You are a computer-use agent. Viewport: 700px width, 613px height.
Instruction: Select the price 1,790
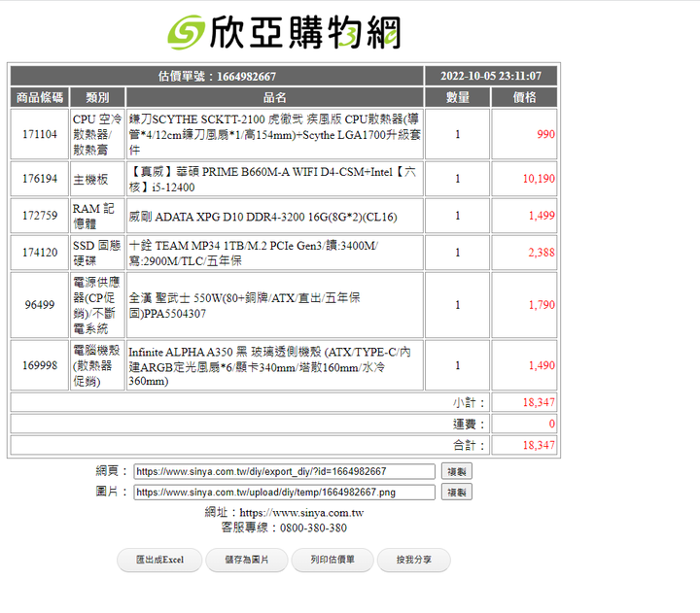(x=542, y=305)
